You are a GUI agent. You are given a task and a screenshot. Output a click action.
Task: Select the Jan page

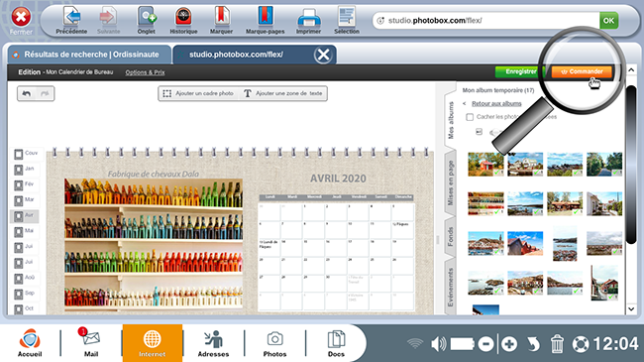tap(24, 169)
